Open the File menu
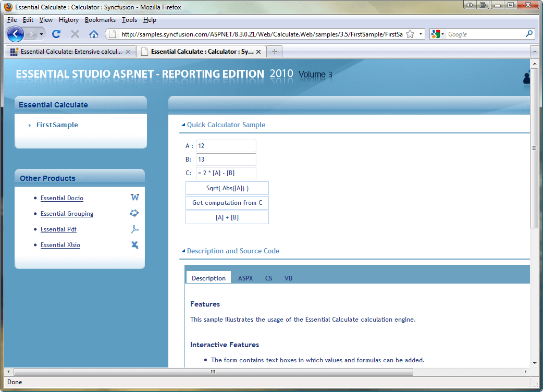 pyautogui.click(x=12, y=20)
